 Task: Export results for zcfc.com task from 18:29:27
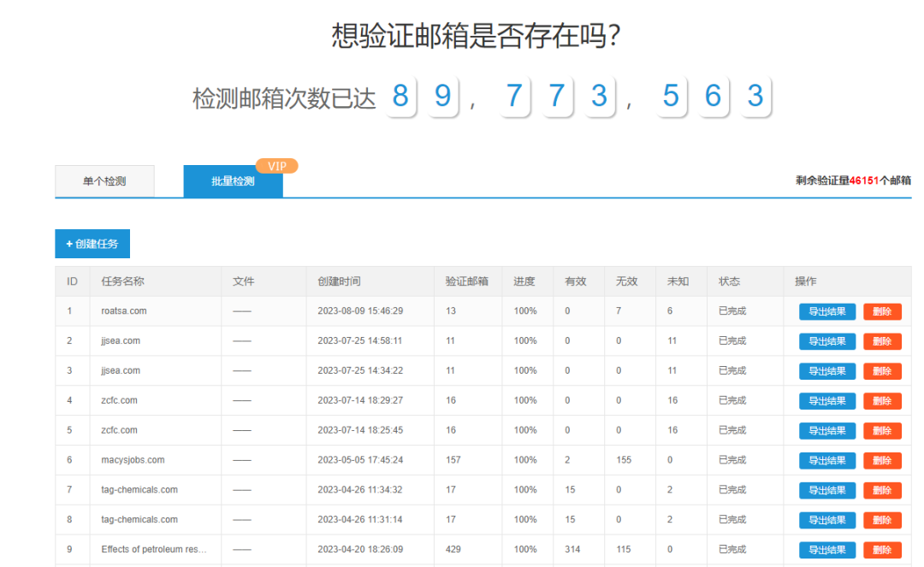(826, 401)
